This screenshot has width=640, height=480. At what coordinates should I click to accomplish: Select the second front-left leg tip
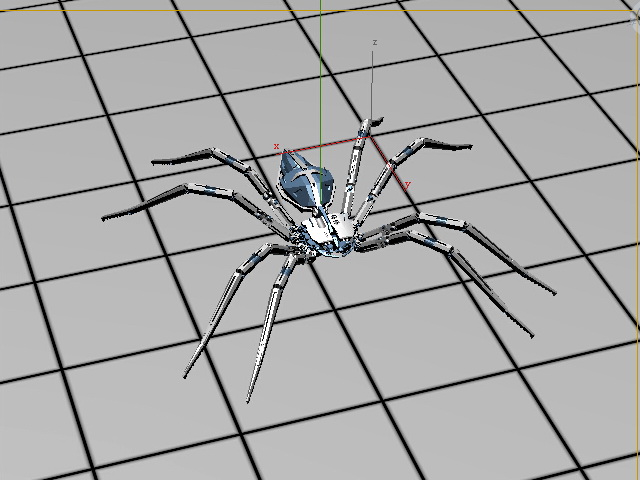click(186, 374)
